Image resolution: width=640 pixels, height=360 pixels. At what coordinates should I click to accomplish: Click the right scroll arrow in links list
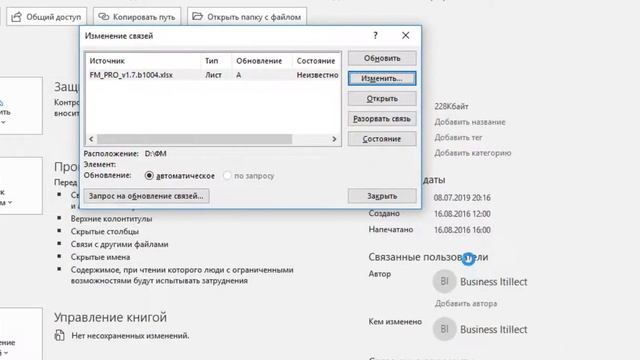click(334, 139)
